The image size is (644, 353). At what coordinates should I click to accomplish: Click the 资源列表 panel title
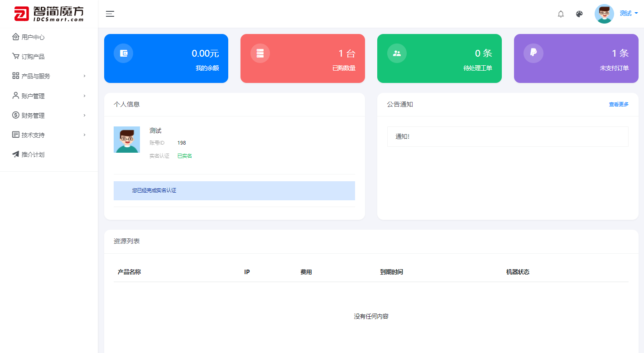[127, 241]
